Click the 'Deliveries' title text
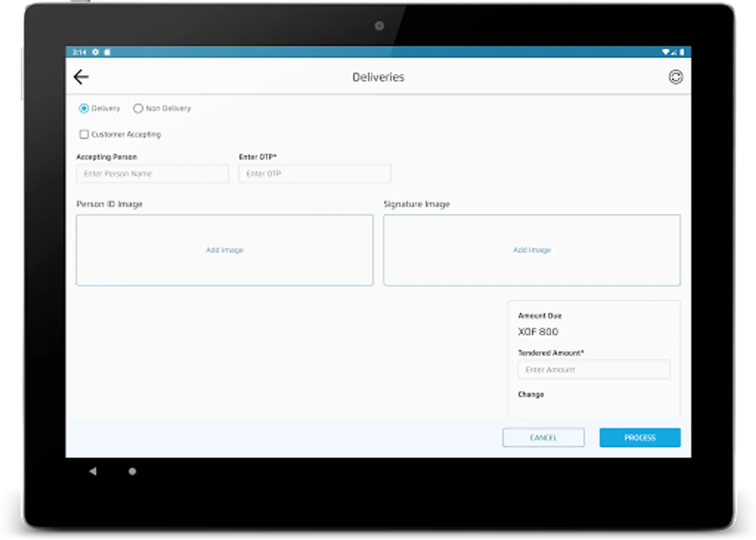The width and height of the screenshot is (756, 540). pos(378,77)
